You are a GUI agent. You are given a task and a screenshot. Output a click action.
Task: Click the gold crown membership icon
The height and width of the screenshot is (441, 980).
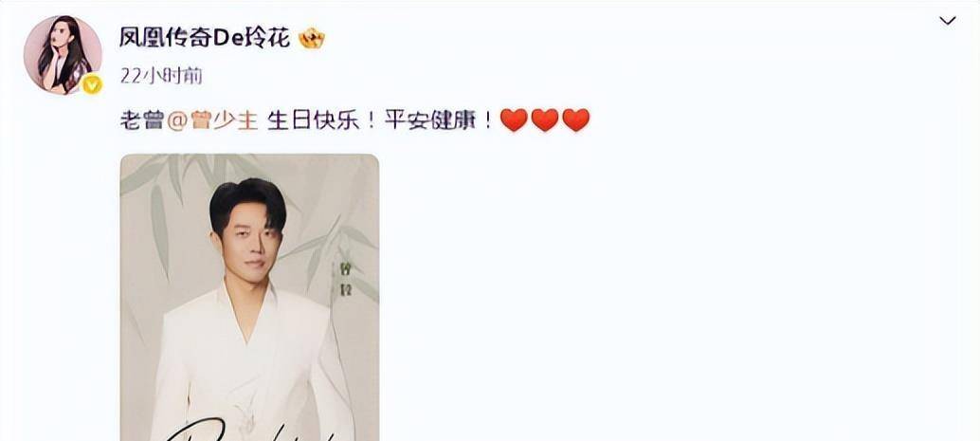click(x=312, y=40)
